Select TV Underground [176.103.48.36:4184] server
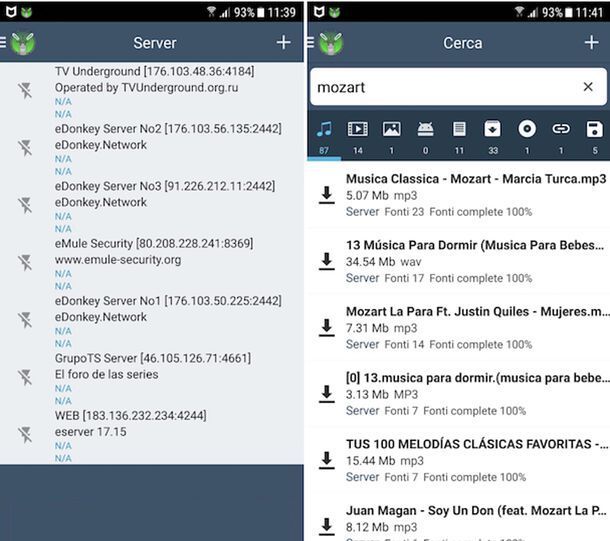 pos(152,92)
